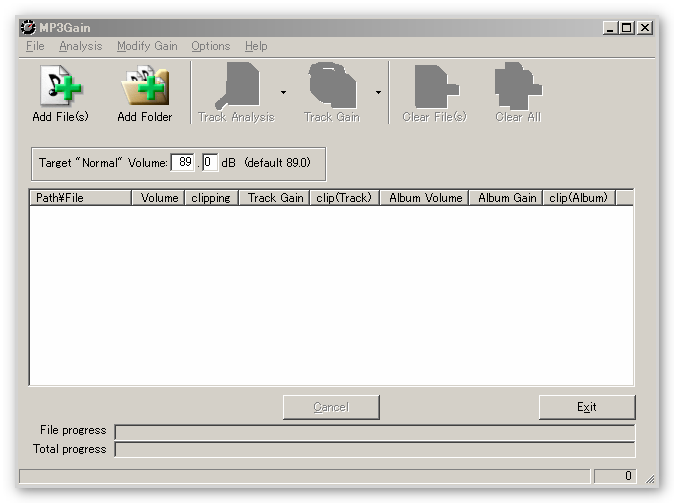Sort by the Track Gain column header
This screenshot has width=674, height=503.
tap(274, 198)
